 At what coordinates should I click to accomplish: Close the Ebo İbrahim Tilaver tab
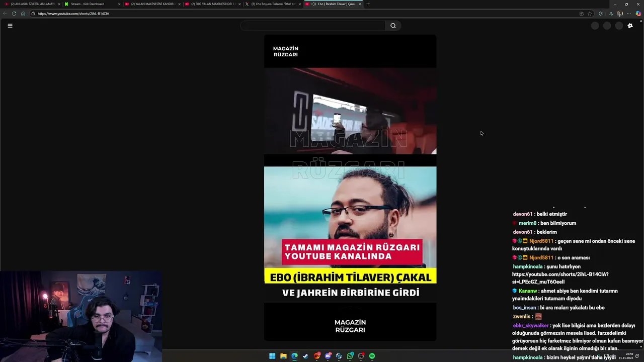[x=360, y=4]
